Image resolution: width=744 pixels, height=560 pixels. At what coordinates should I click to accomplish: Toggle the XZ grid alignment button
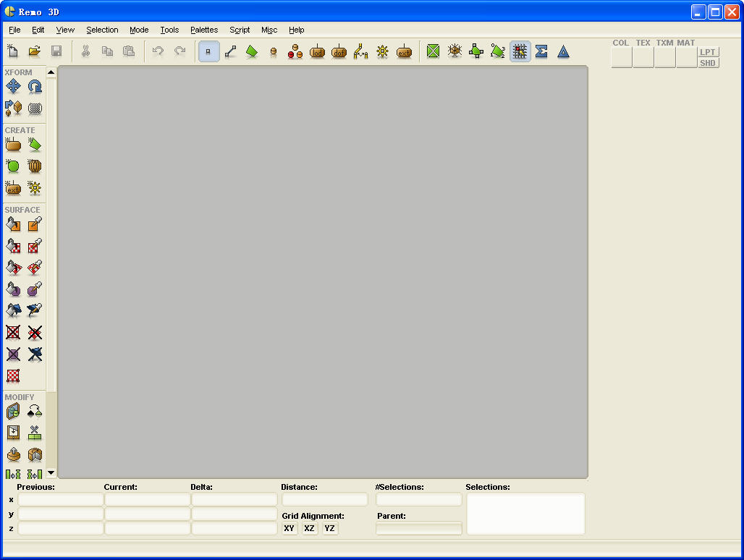pos(310,529)
